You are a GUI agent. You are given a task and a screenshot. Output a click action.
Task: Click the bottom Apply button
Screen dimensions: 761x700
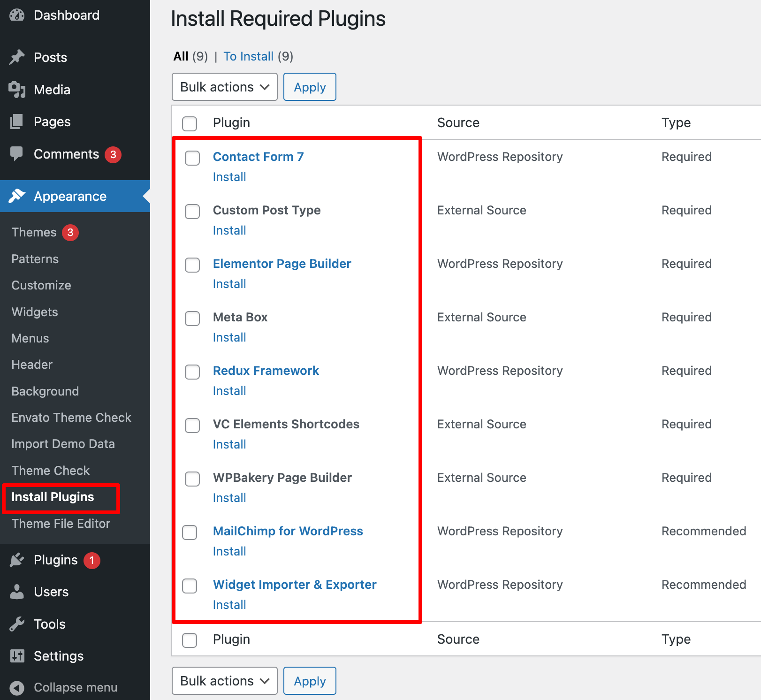pos(310,681)
